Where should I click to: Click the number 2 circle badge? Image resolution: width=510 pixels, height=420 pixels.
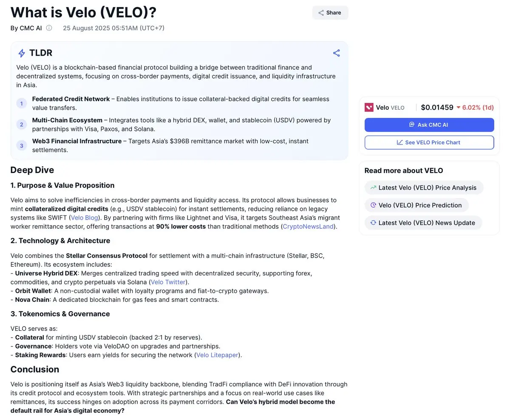(21, 125)
